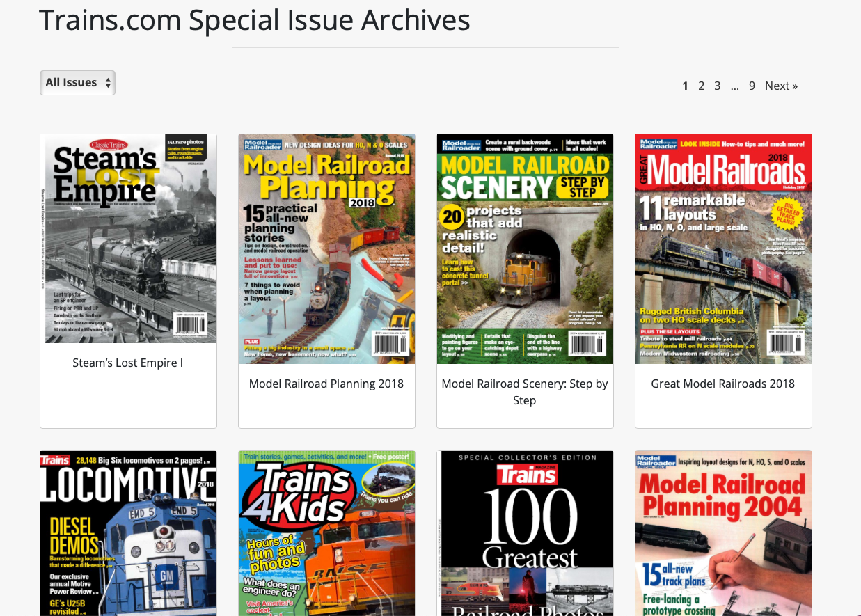
Task: Go to page 2 of the archives
Action: (701, 85)
